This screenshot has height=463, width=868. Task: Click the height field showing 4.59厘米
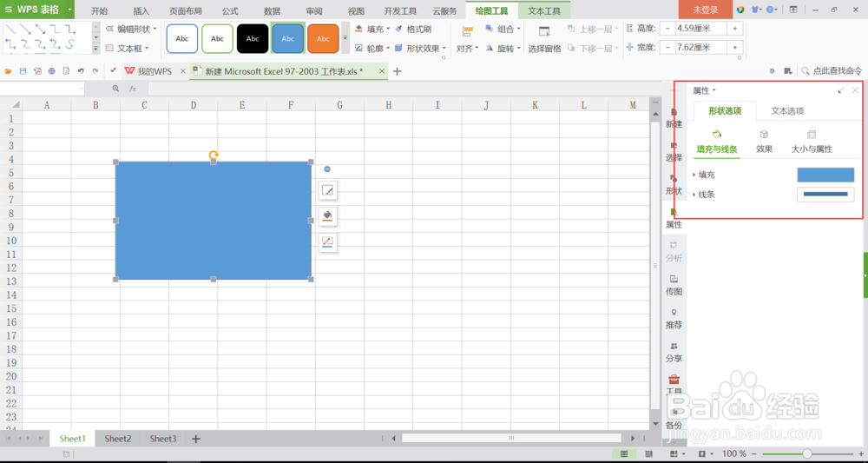pyautogui.click(x=701, y=29)
